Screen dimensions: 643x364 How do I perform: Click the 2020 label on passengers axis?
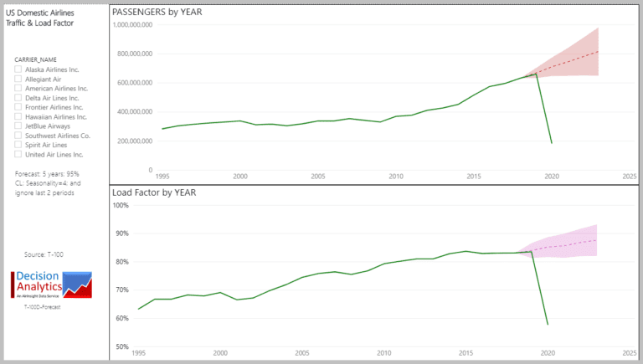click(x=552, y=177)
